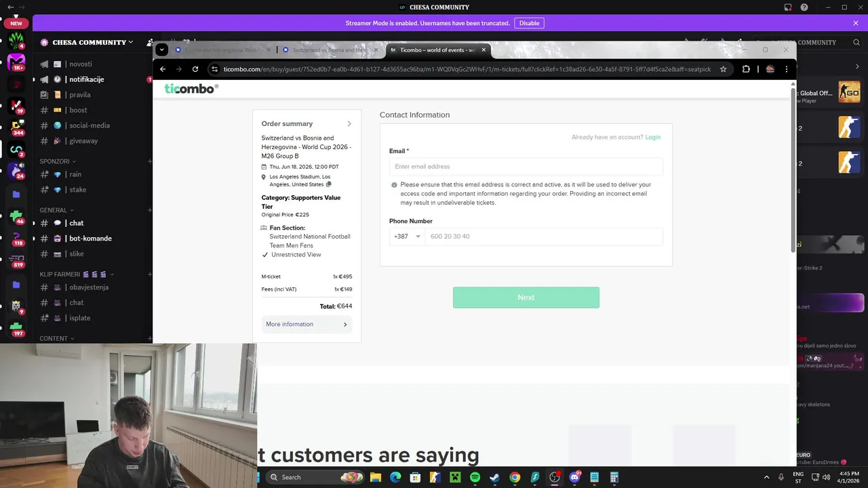This screenshot has width=868, height=488.
Task: Open the bot-komande channel
Action: [90, 239]
